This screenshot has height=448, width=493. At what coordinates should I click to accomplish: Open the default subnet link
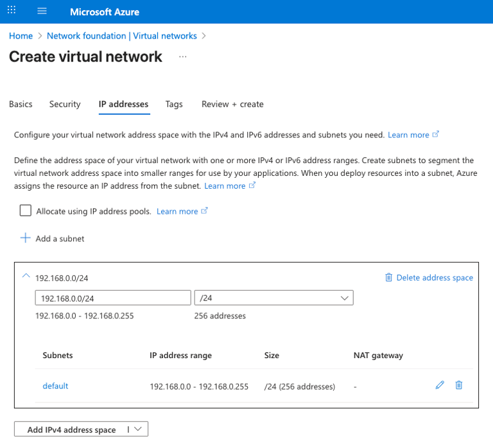(55, 386)
